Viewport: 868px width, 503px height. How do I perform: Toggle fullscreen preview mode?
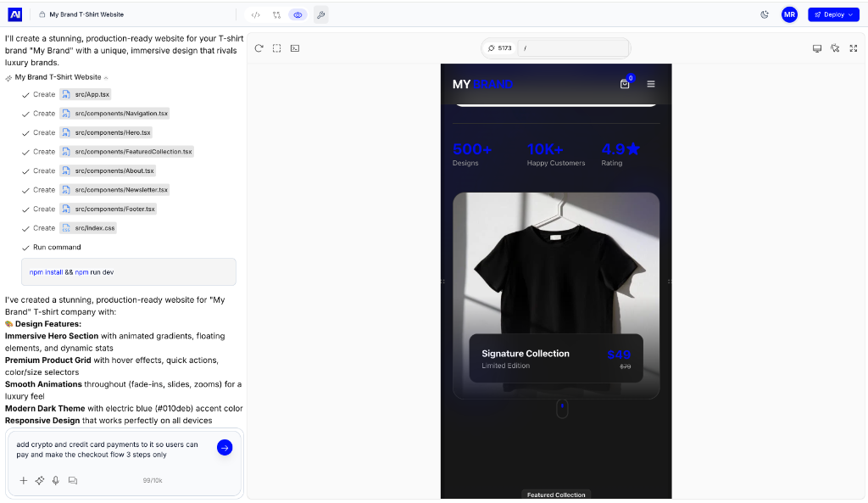coord(854,48)
